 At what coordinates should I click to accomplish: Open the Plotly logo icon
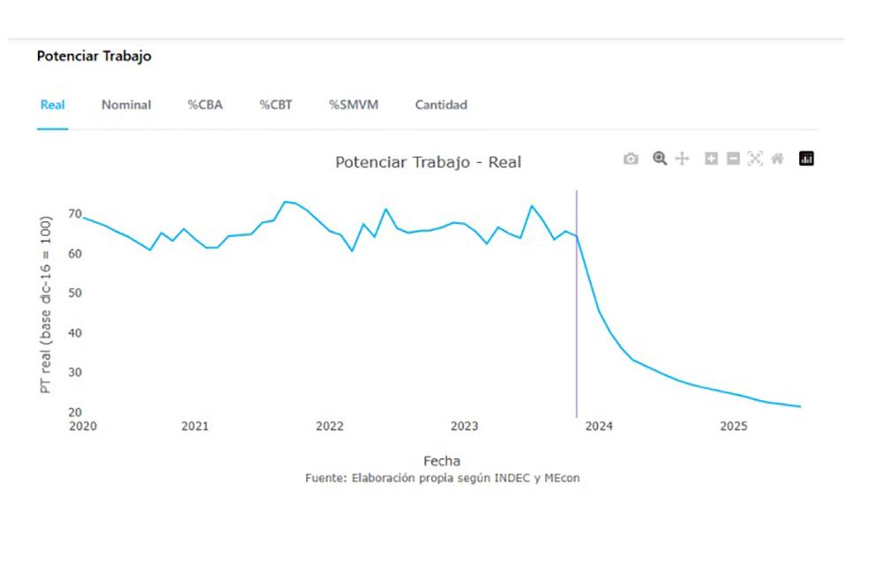click(x=806, y=159)
